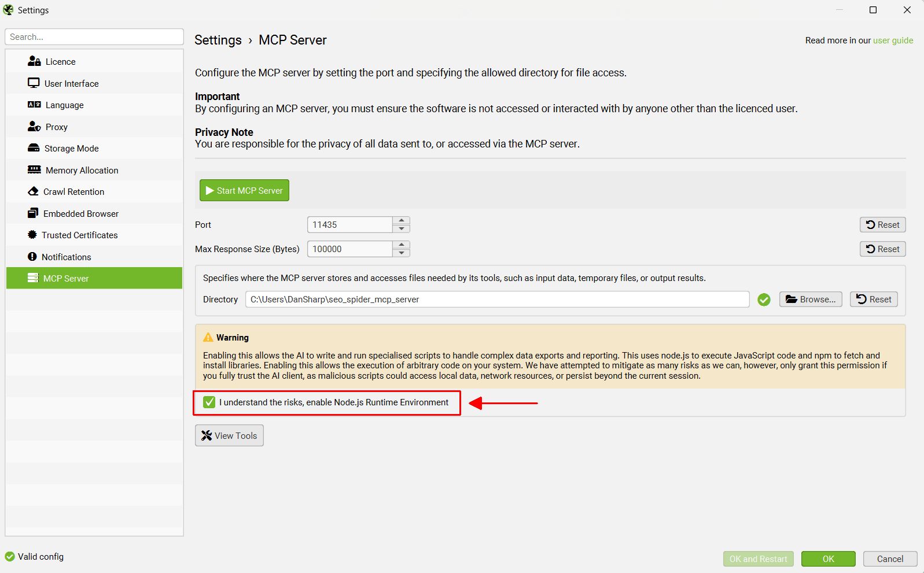Start the MCP Server

(244, 190)
